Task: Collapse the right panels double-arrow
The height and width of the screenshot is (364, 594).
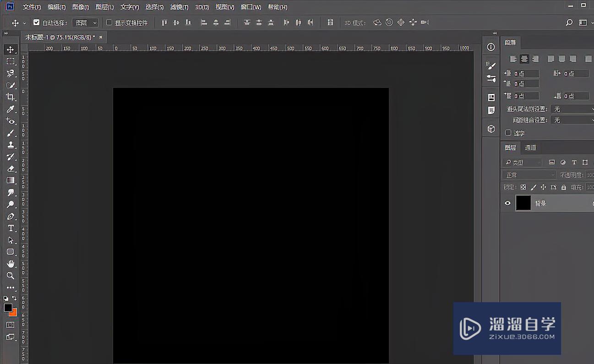Action: [x=495, y=33]
